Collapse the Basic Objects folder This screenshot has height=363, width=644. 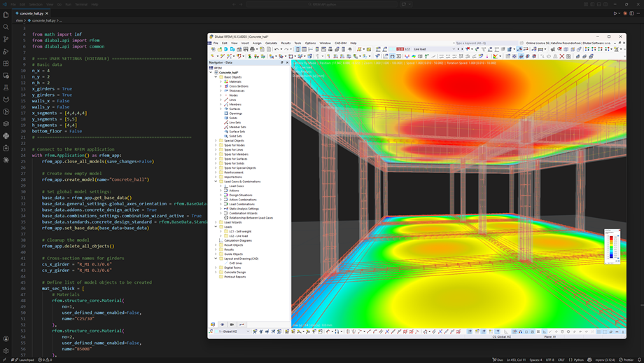click(x=216, y=77)
